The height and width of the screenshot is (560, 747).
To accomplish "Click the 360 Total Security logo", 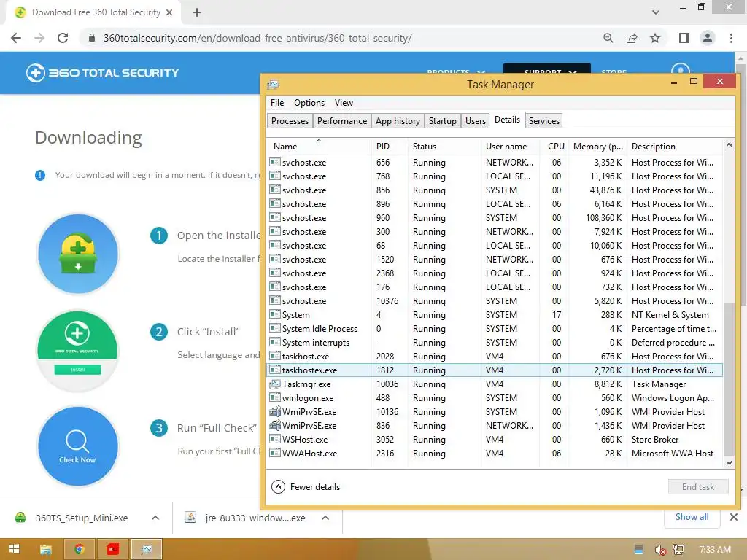I will coord(102,73).
